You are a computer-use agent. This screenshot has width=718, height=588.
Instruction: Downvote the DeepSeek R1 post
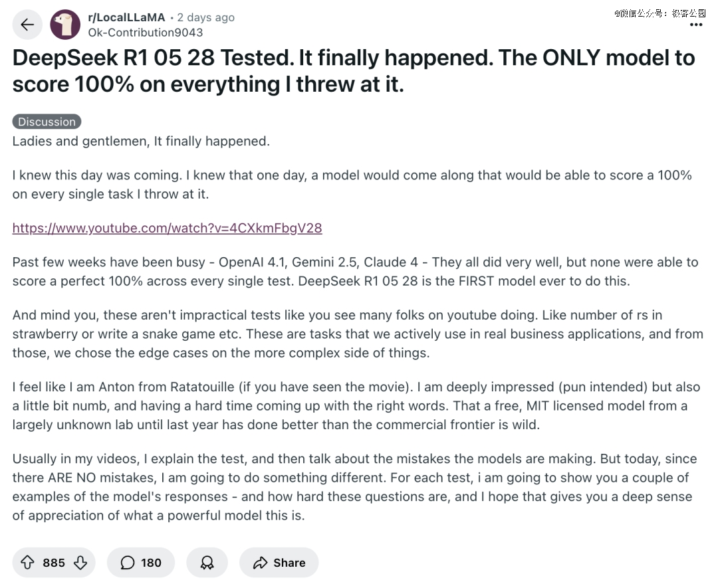click(80, 562)
